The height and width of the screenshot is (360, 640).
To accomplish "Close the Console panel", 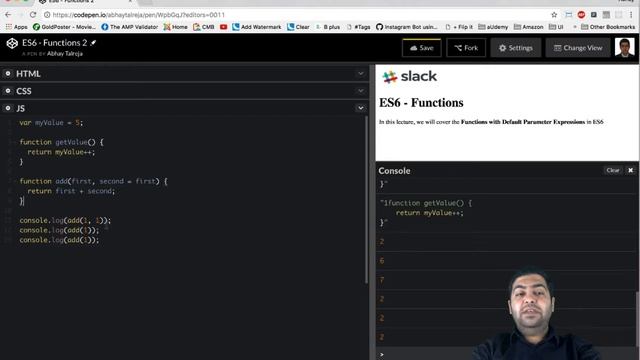I will pyautogui.click(x=631, y=170).
